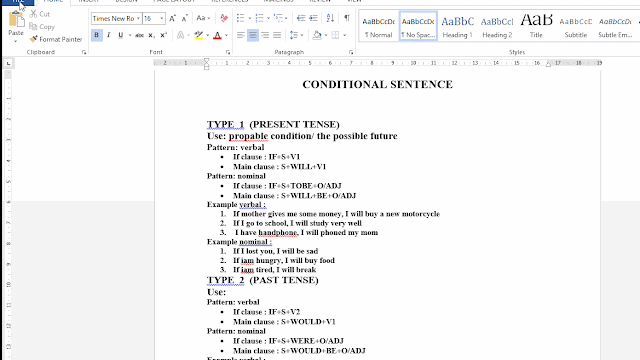Expand Paste options arrow
Image resolution: width=640 pixels, height=360 pixels.
(x=16, y=41)
